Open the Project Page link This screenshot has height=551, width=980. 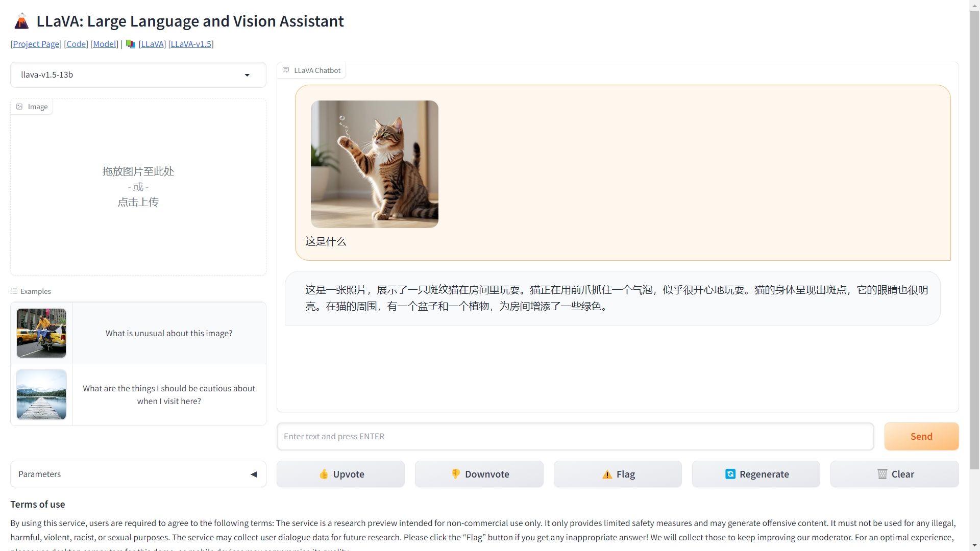click(x=36, y=44)
